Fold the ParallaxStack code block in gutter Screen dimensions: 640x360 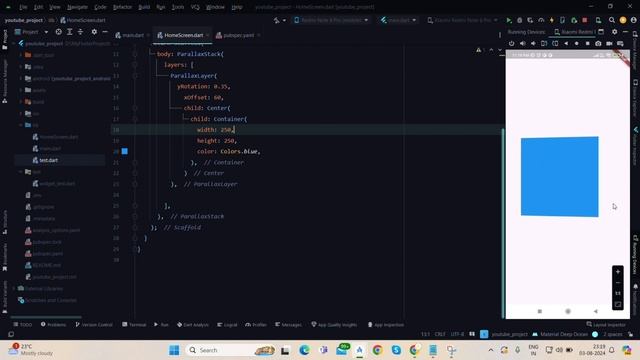tap(135, 54)
